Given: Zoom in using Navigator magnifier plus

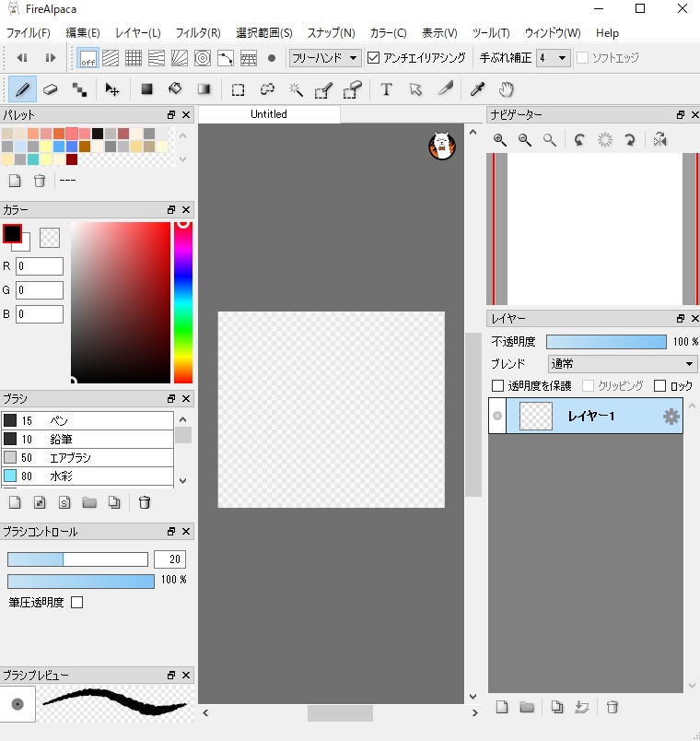Looking at the screenshot, I should (x=500, y=140).
